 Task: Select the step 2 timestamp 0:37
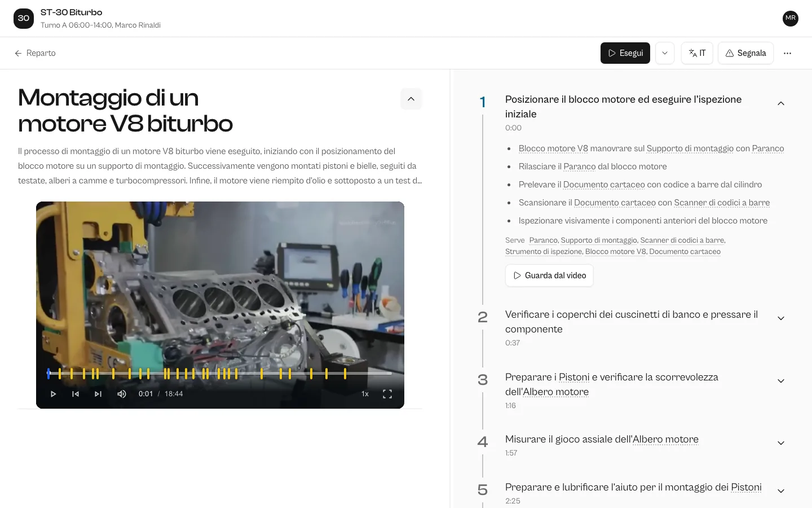pyautogui.click(x=513, y=343)
